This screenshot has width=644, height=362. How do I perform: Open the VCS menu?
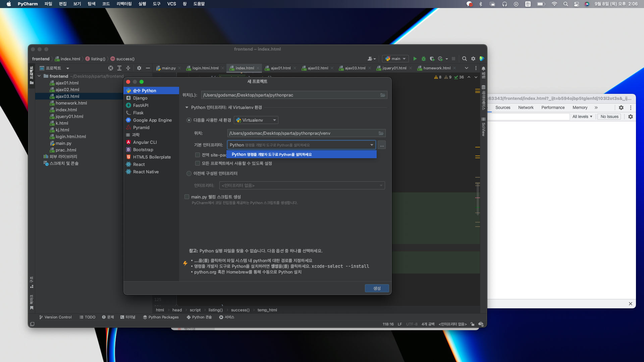click(x=172, y=4)
